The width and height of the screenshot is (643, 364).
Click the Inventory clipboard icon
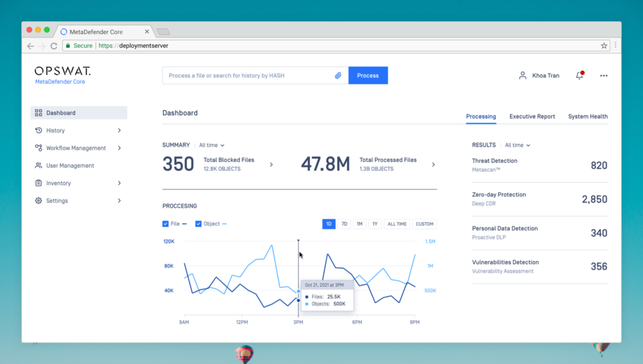click(x=38, y=183)
